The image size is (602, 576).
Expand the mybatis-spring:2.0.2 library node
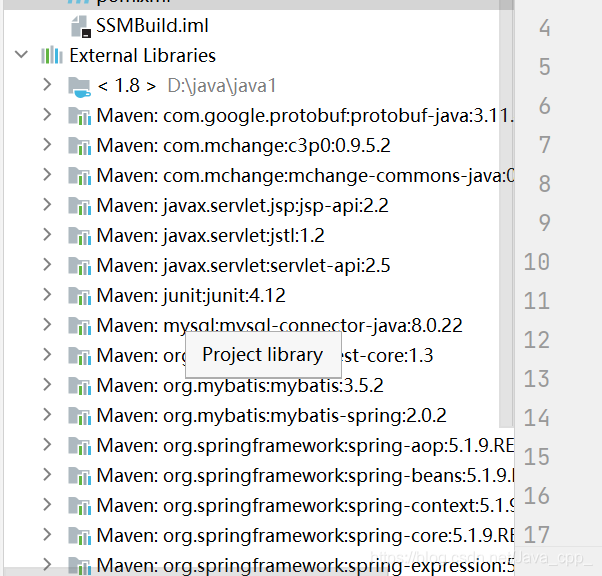[47, 414]
